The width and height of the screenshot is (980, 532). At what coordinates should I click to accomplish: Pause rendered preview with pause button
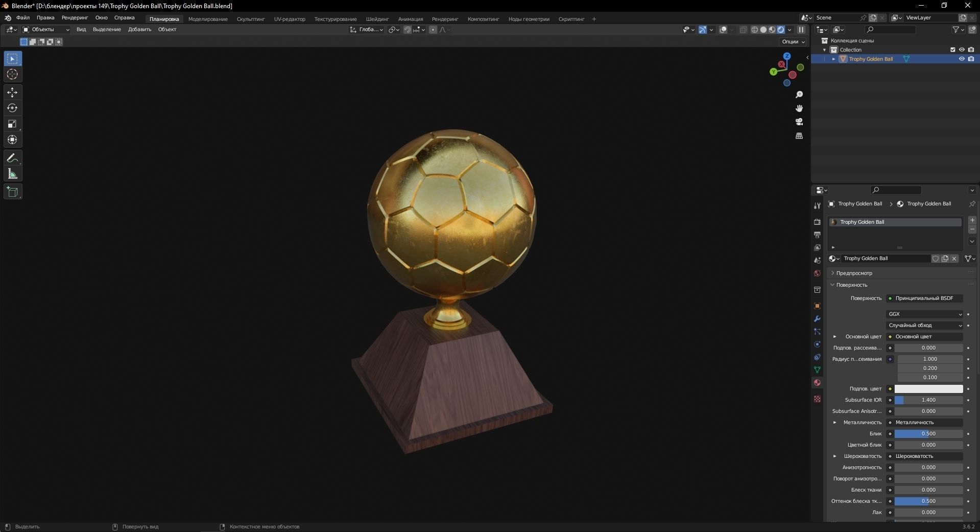801,30
